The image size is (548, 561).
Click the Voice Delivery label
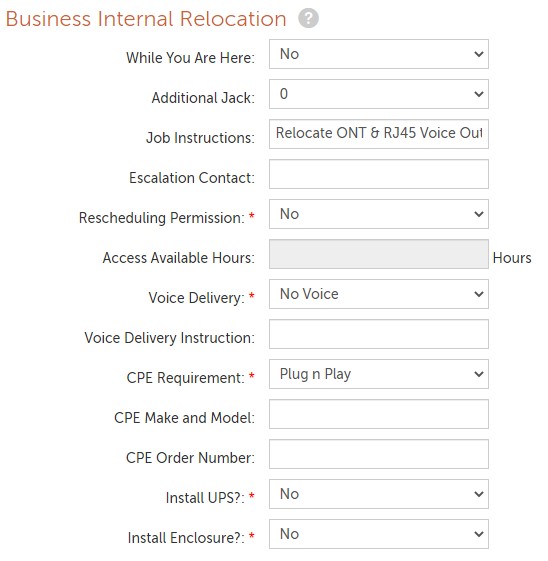[x=197, y=298]
